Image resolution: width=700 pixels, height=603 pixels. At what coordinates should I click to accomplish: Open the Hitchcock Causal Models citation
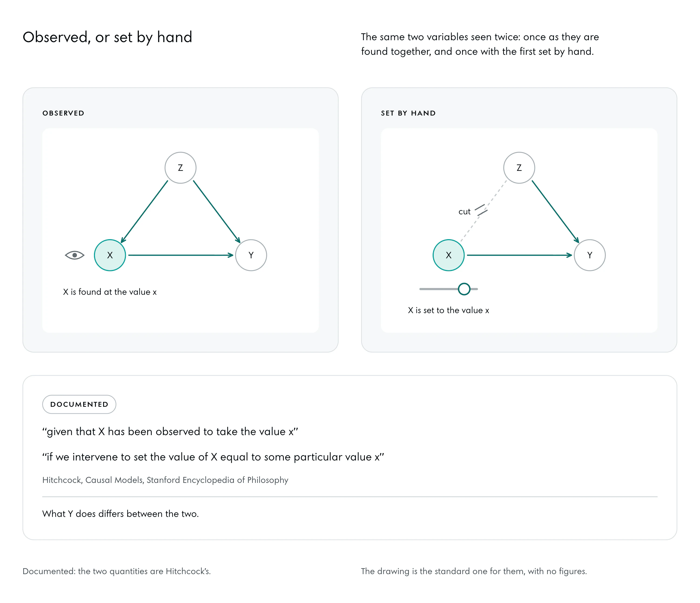coord(165,480)
